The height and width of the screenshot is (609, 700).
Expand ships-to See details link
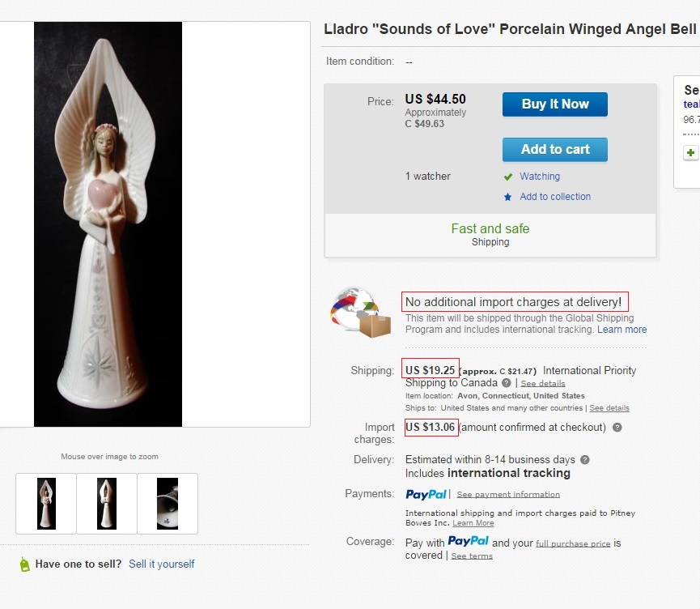(x=609, y=408)
